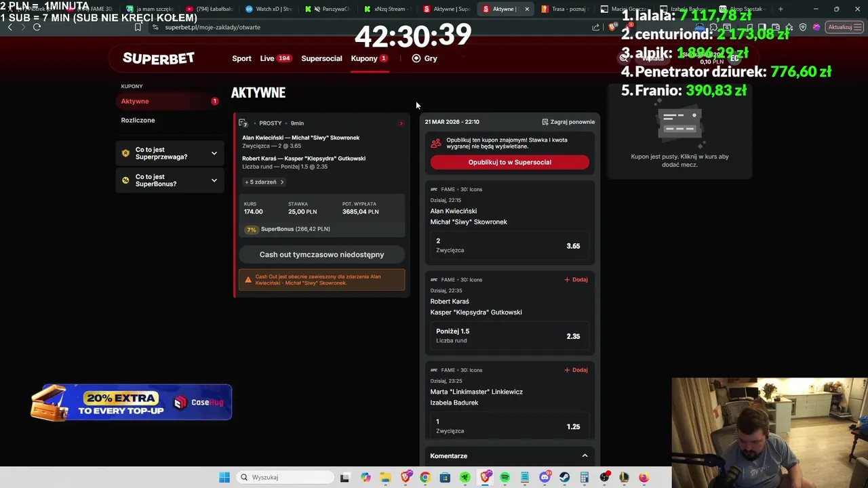
Task: Go to the Supersocial section
Action: tap(321, 58)
